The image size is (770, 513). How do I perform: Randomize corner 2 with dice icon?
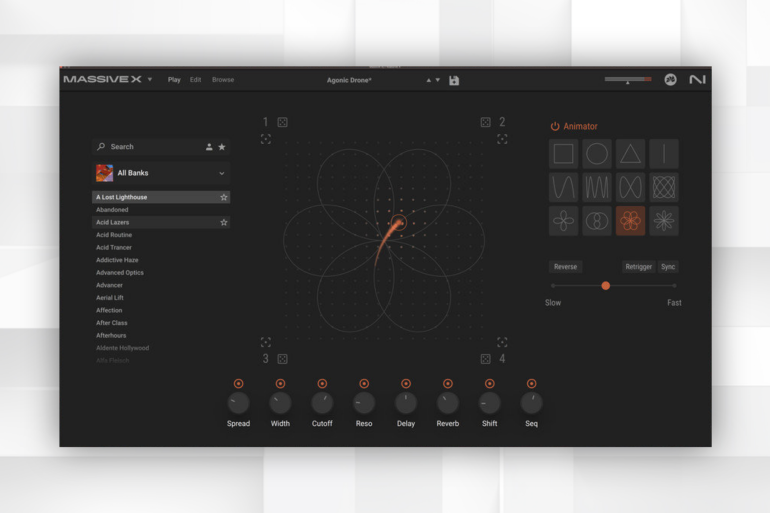485,122
